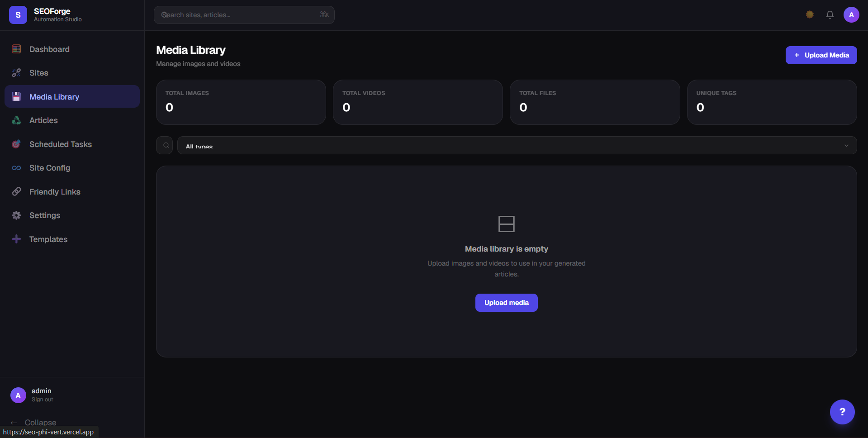Click the Scheduled Tasks target icon
The height and width of the screenshot is (438, 868).
point(16,144)
